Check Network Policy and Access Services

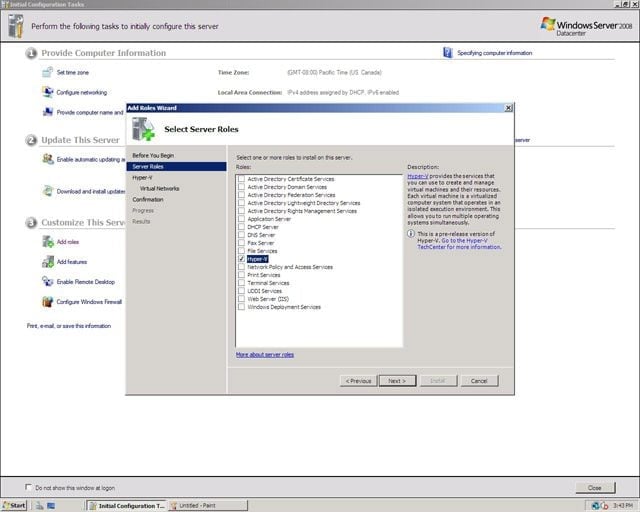pyautogui.click(x=242, y=267)
